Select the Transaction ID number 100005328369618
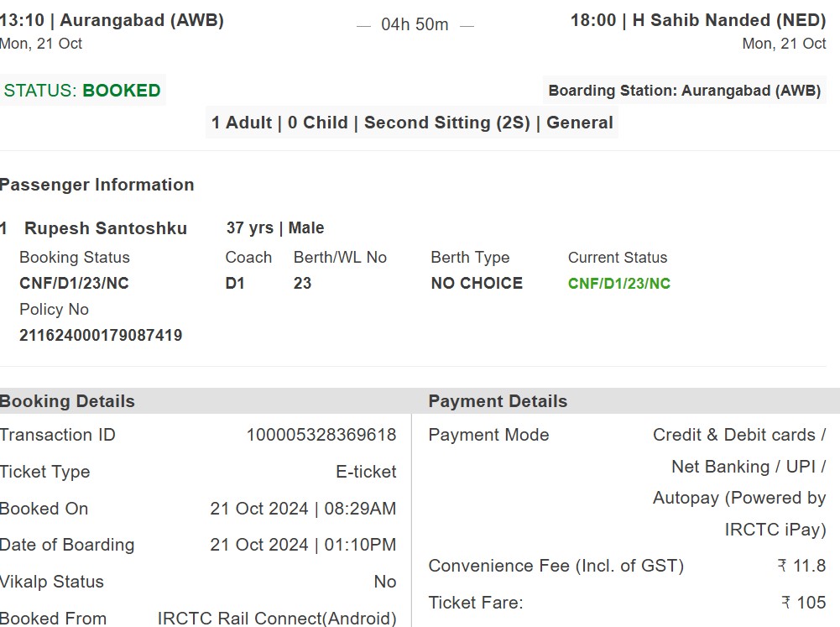Screen dimensions: 840x627 [x=321, y=435]
